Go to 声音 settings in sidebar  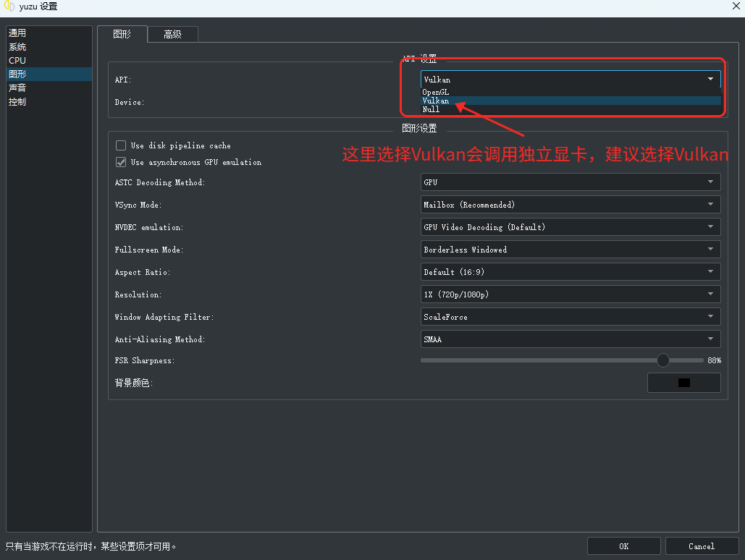[17, 88]
